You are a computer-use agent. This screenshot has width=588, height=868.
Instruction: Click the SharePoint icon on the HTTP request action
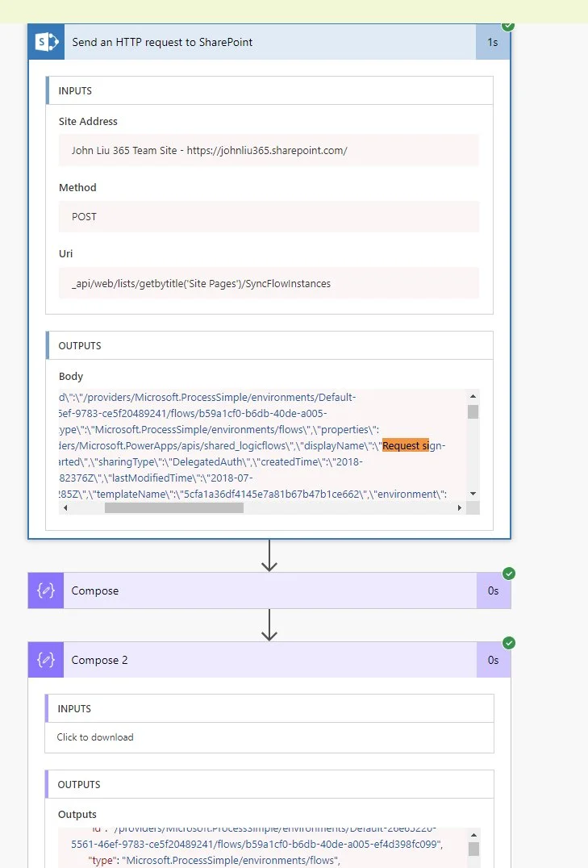(46, 42)
